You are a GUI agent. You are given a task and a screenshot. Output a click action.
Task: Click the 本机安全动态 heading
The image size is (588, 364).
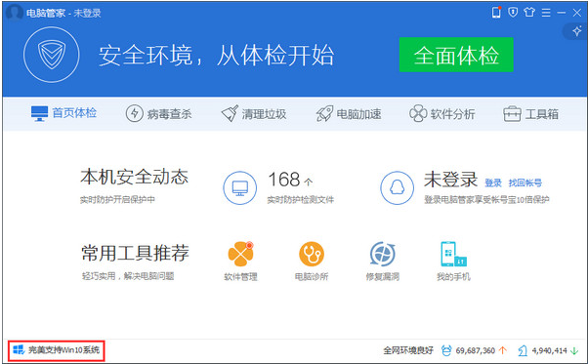click(x=134, y=177)
